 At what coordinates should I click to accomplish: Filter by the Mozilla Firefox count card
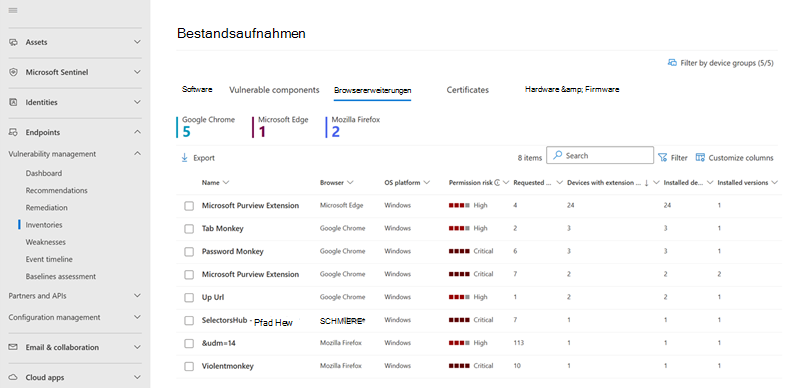pyautogui.click(x=353, y=127)
